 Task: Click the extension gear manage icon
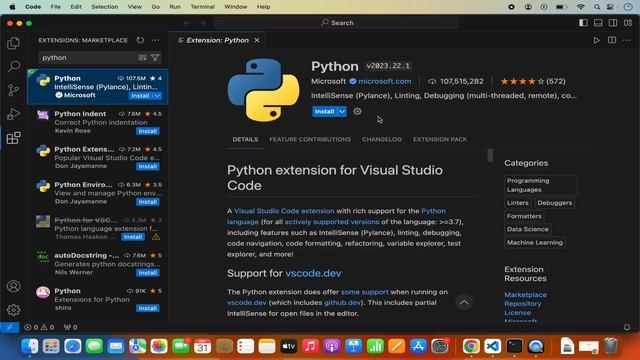[x=357, y=111]
